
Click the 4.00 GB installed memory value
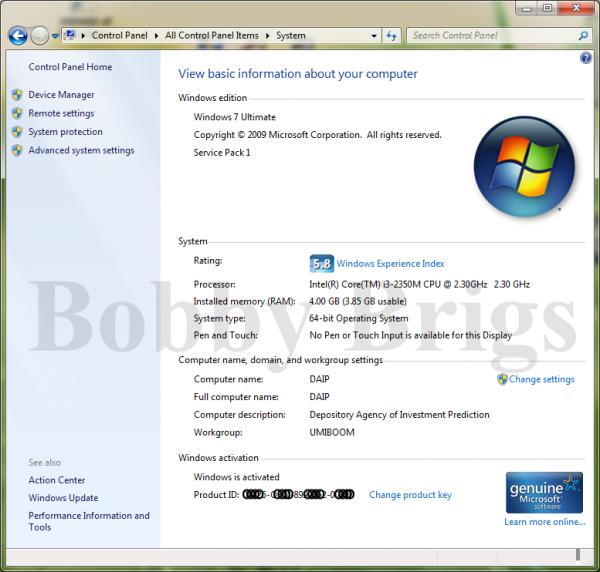(x=358, y=301)
